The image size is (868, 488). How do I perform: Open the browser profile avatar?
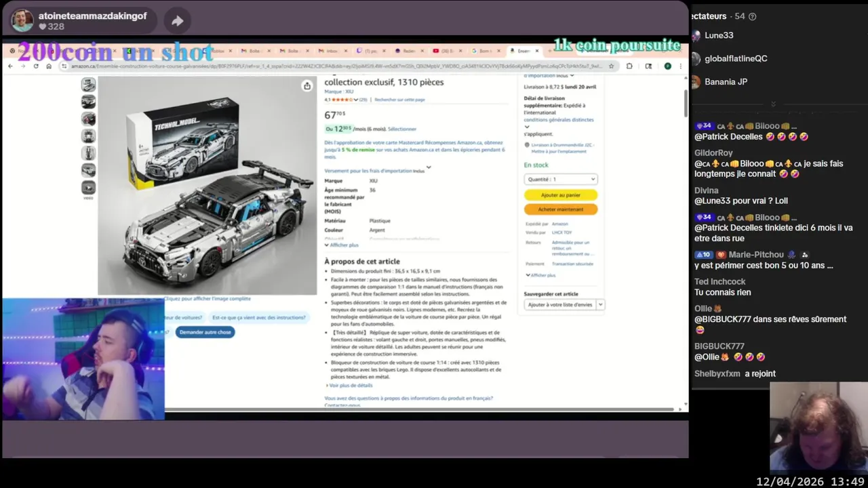point(668,66)
